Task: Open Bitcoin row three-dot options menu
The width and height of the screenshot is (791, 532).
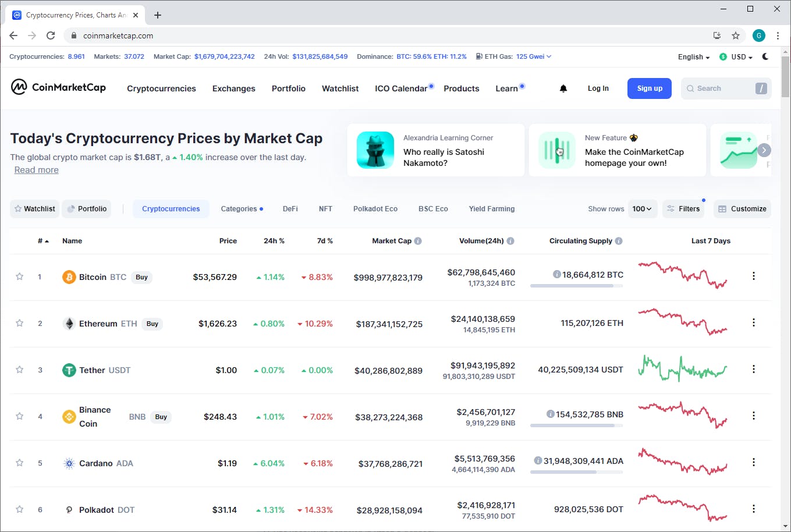Action: tap(753, 276)
